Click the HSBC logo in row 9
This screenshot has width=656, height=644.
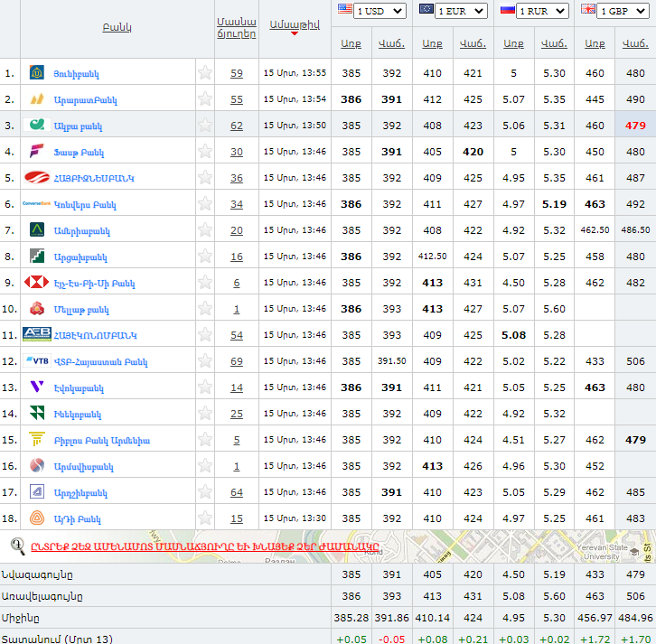click(37, 283)
